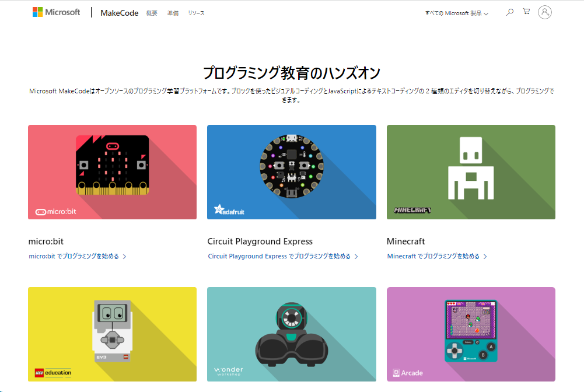Click the chevron after Circuit Playground Express link

click(x=356, y=257)
